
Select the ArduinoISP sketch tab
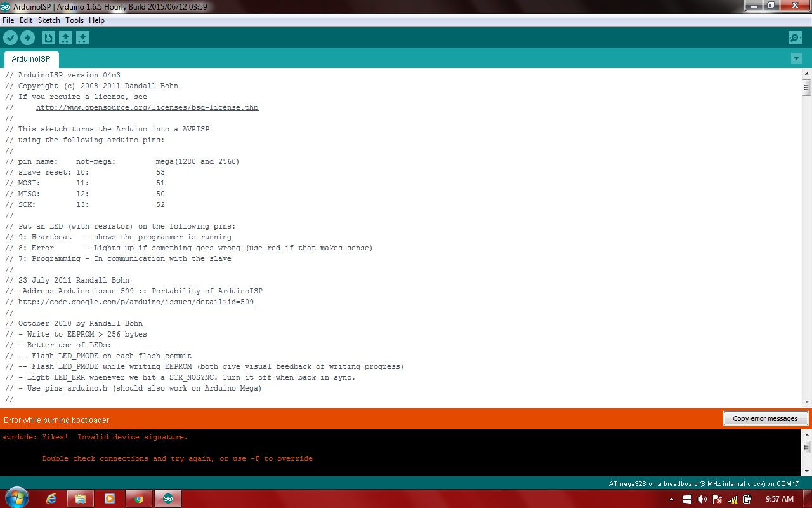[31, 59]
